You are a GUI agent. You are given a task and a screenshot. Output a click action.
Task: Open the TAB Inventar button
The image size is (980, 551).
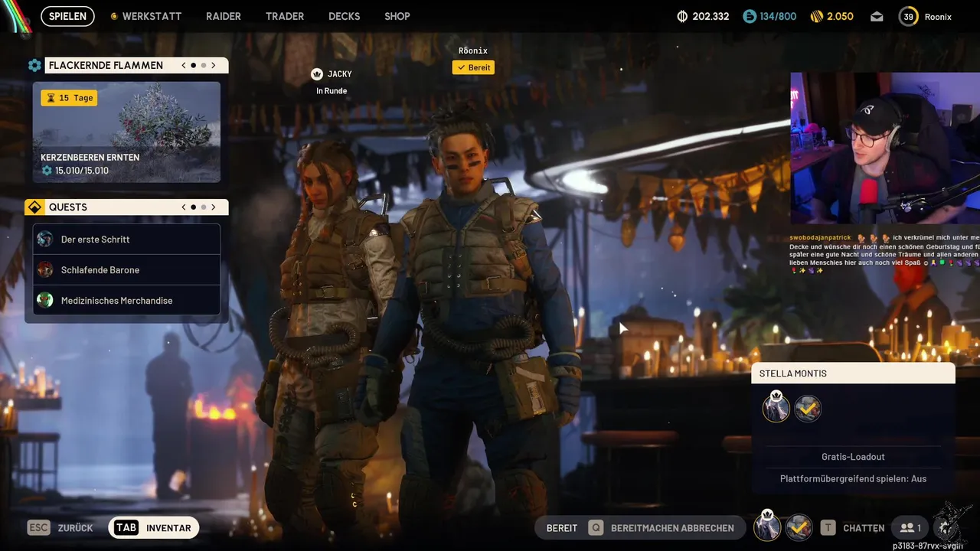click(153, 528)
